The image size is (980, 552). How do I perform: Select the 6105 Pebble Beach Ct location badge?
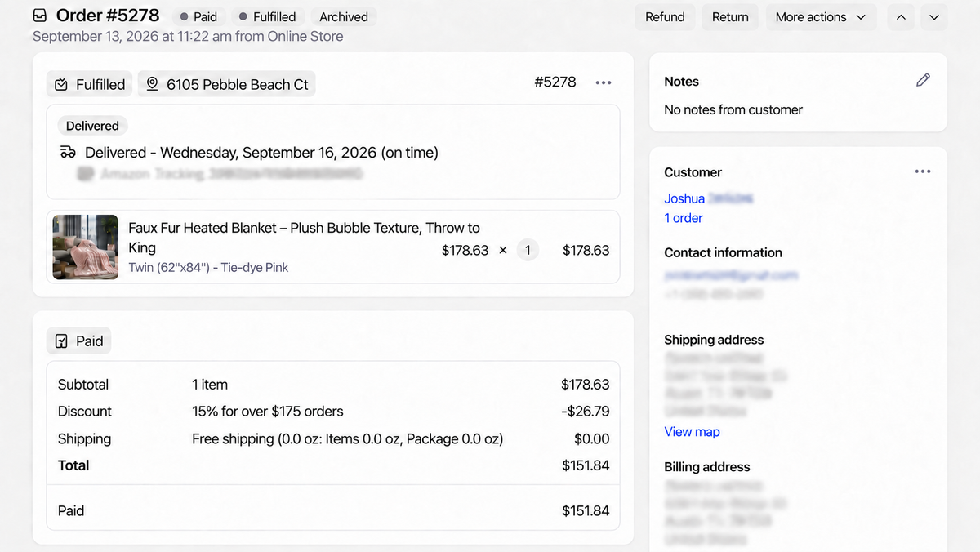(227, 84)
